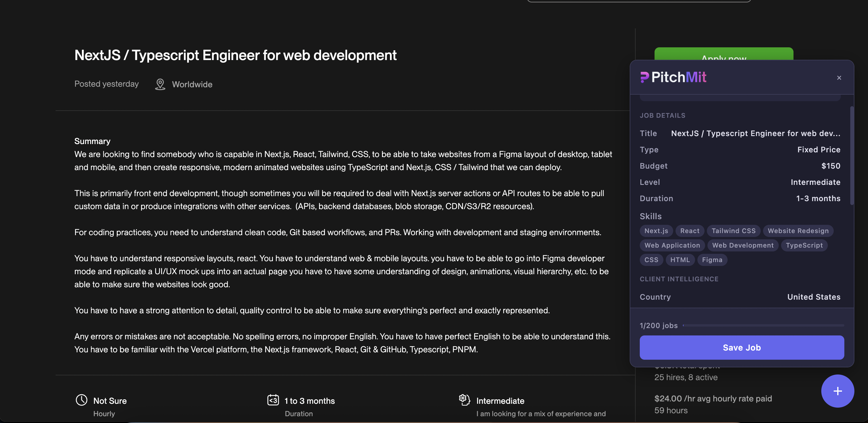Click the Tailwind CSS skill chip
Image resolution: width=868 pixels, height=423 pixels.
pos(733,231)
